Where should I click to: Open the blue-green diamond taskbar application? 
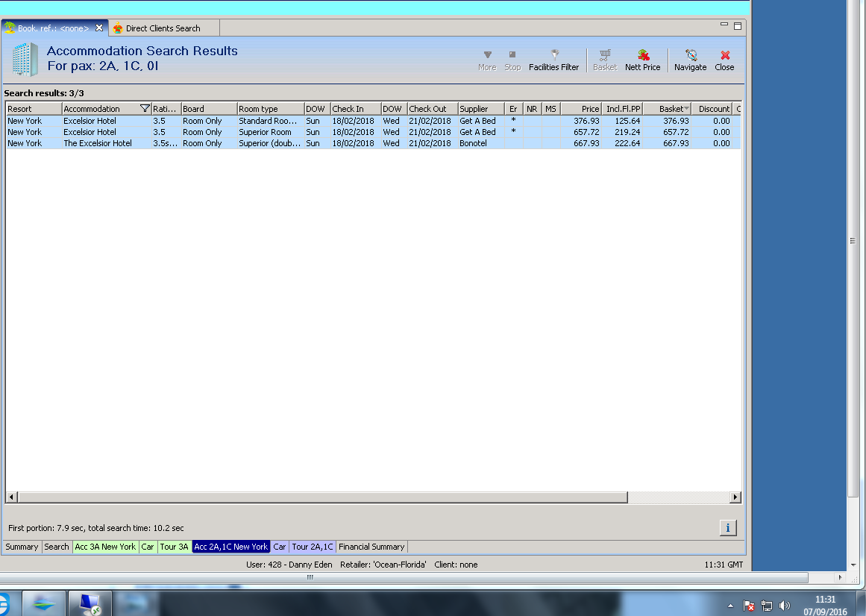point(44,603)
